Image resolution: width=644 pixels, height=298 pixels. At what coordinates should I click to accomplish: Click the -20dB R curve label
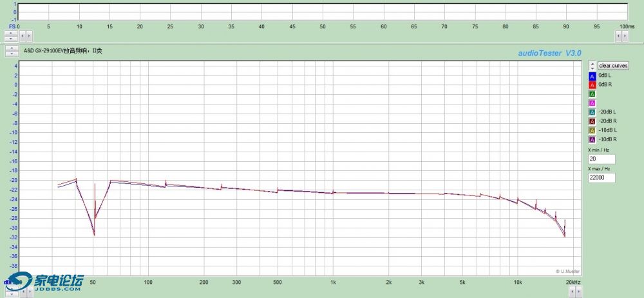(x=609, y=121)
